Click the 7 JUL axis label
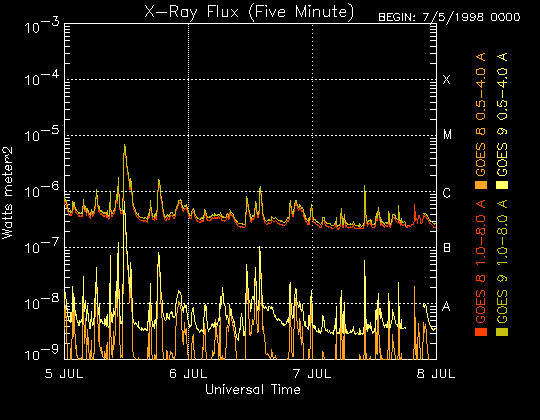Viewport: 540px width, 420px height. coord(312,374)
